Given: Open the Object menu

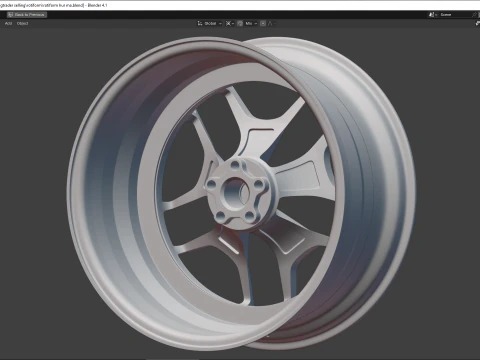Looking at the screenshot, I should pyautogui.click(x=22, y=23).
